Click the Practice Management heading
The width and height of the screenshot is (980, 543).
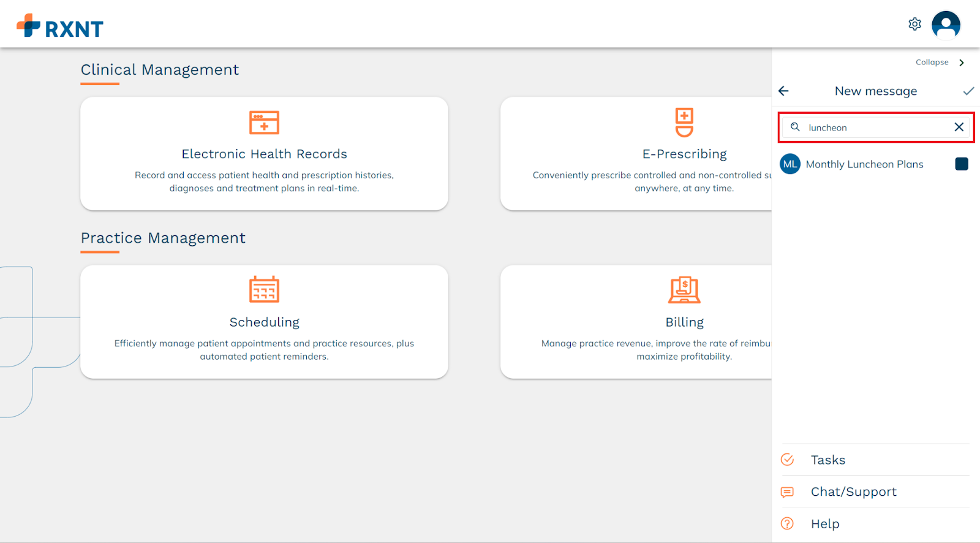(163, 238)
